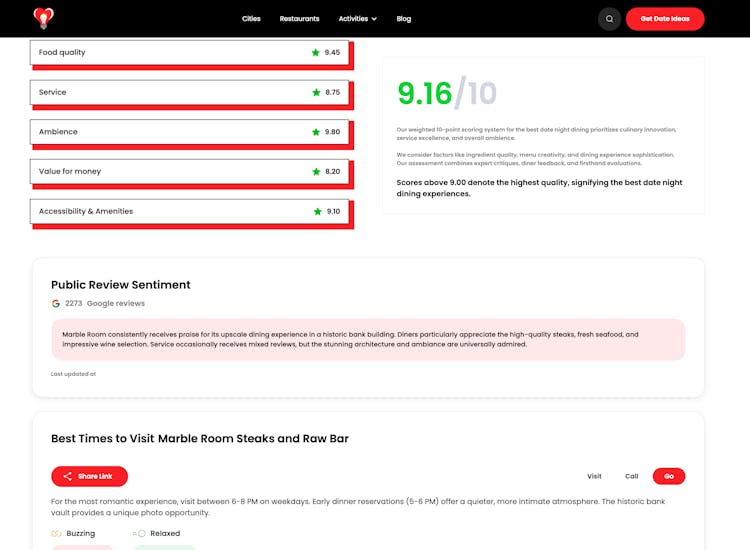Screen dimensions: 750x550
Task: Click the Public Review Sentiment heading
Action: pos(121,285)
